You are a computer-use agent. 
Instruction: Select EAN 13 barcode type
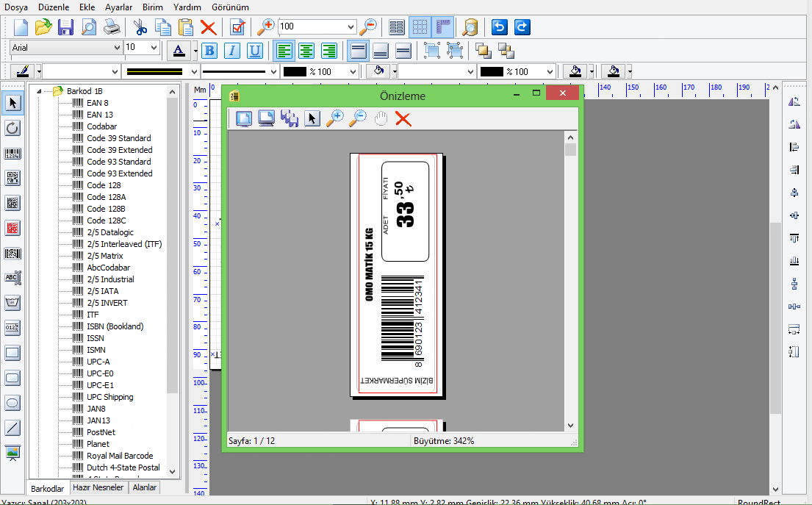100,115
